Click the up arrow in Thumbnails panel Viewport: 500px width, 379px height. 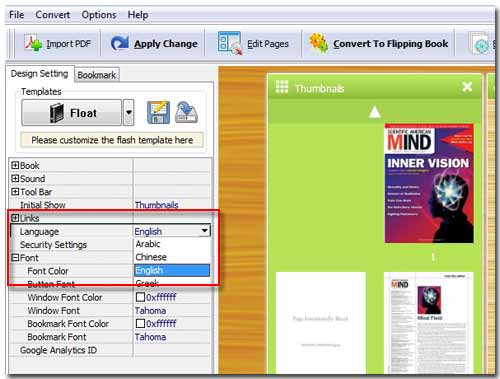click(x=375, y=112)
